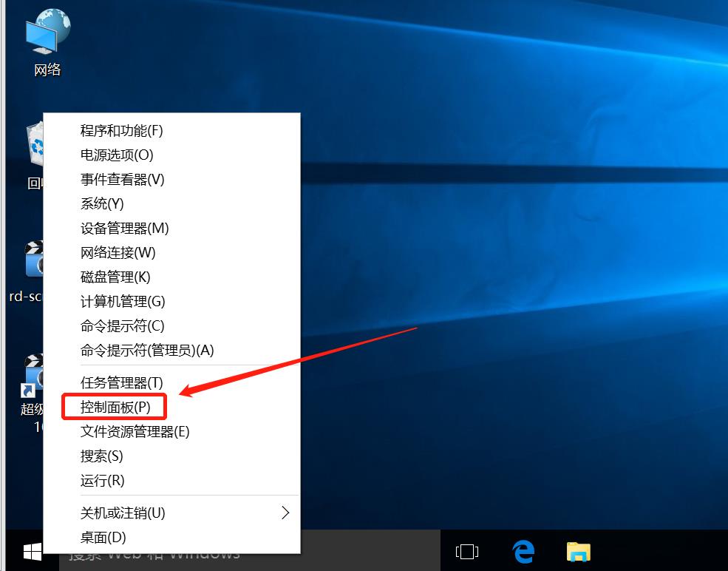Open 文件资源管理器(E) from the menu
Screen dimensions: 728x571
point(135,431)
